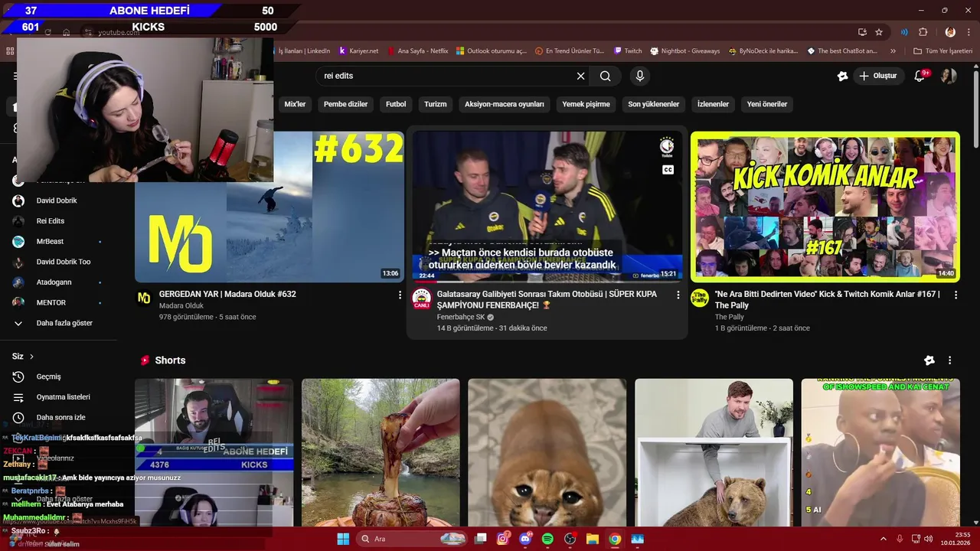Open the bear in white box Short
The image size is (980, 551).
click(714, 453)
